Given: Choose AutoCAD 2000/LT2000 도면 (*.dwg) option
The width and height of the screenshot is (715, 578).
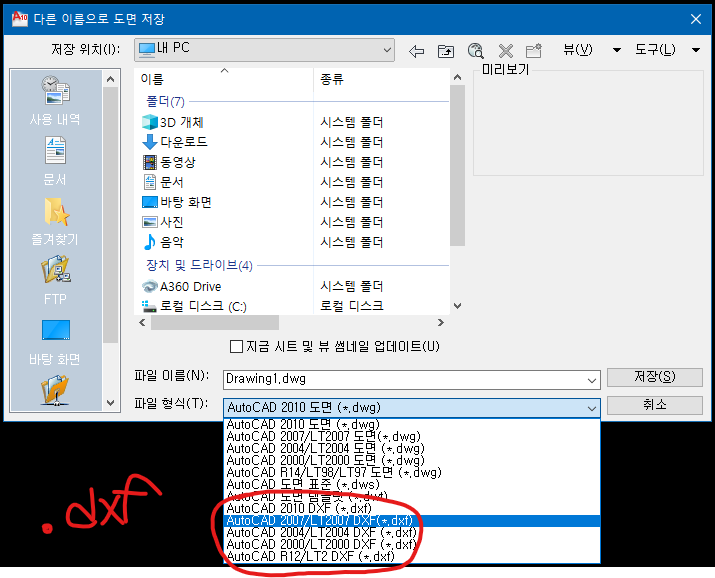Looking at the screenshot, I should (x=412, y=460).
